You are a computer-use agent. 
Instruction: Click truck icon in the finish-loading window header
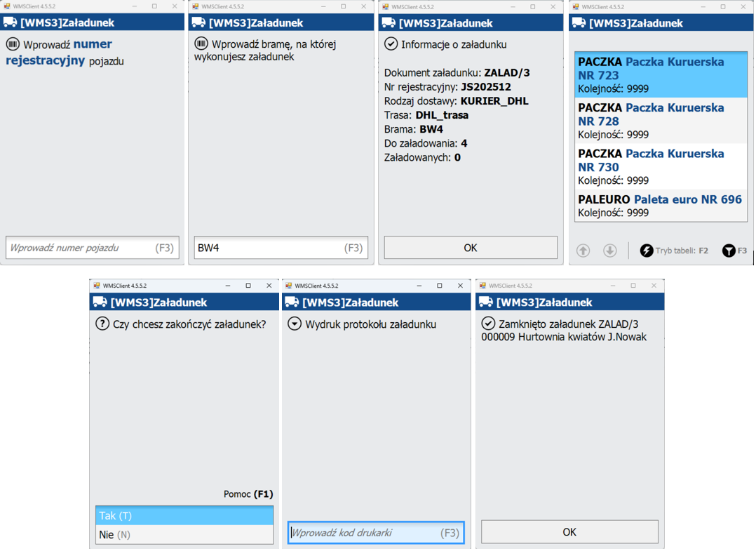click(100, 302)
